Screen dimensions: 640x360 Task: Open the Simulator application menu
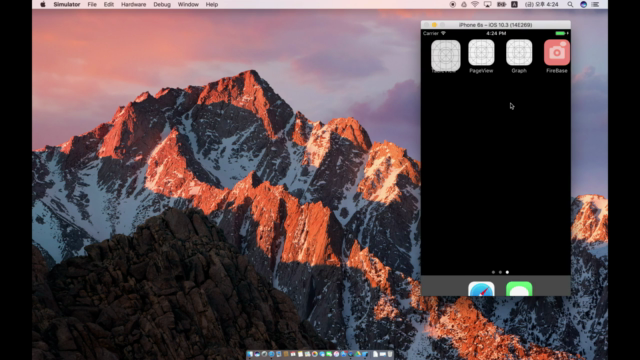pos(67,4)
